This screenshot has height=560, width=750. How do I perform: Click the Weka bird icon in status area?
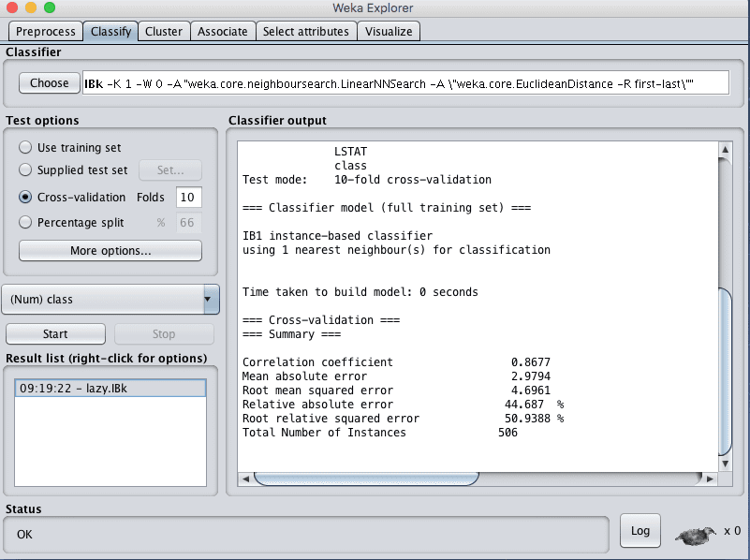tap(696, 536)
